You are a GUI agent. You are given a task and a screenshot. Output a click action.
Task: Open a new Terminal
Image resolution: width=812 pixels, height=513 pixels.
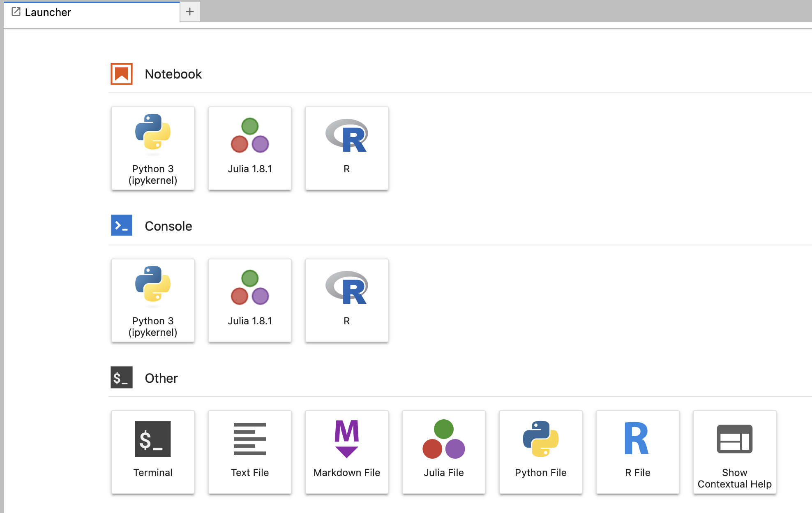[152, 452]
